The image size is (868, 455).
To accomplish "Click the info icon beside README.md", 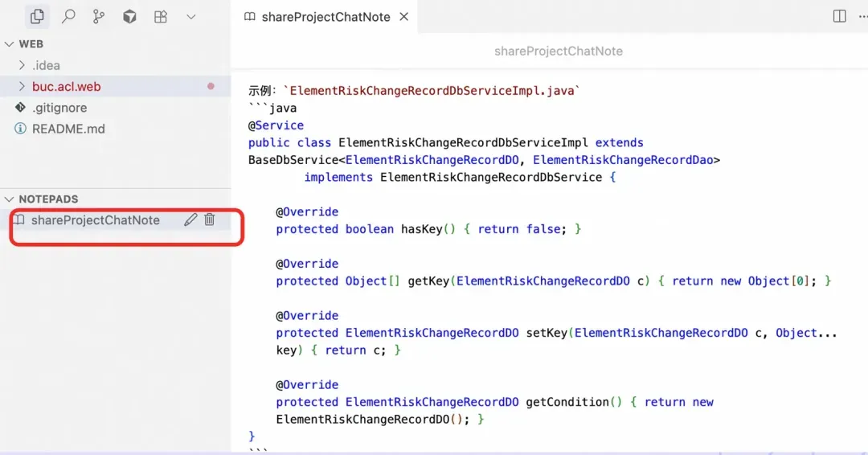I will 20,129.
